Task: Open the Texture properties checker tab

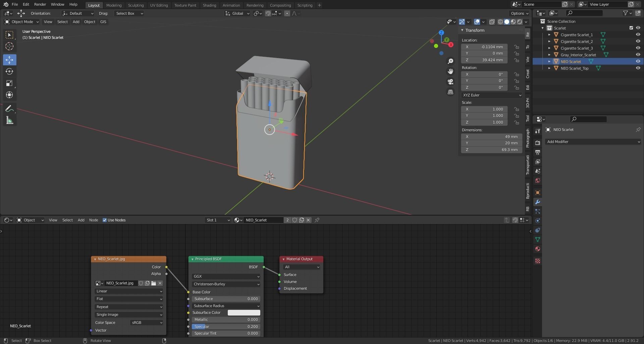Action: (x=538, y=261)
